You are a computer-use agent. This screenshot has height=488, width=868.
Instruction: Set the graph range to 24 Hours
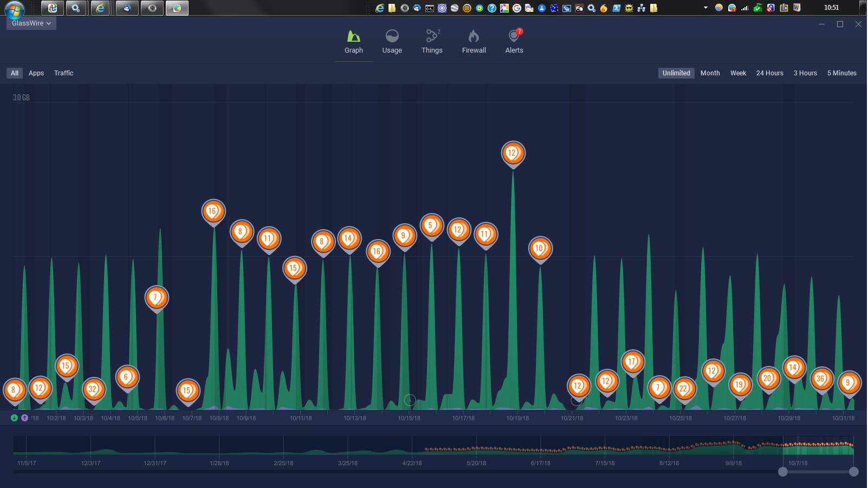pyautogui.click(x=769, y=73)
